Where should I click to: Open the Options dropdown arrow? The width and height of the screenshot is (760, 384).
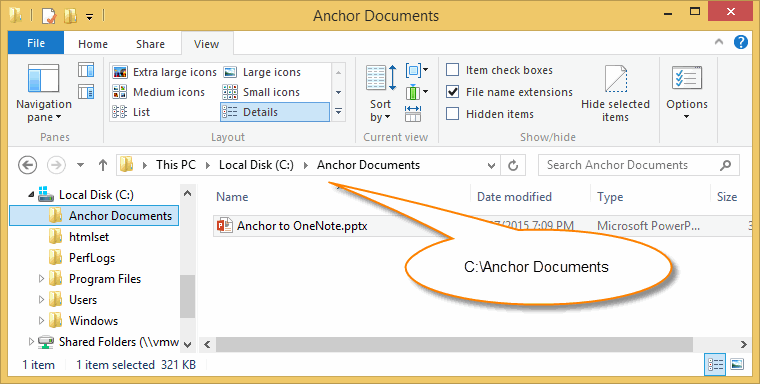coord(686,117)
